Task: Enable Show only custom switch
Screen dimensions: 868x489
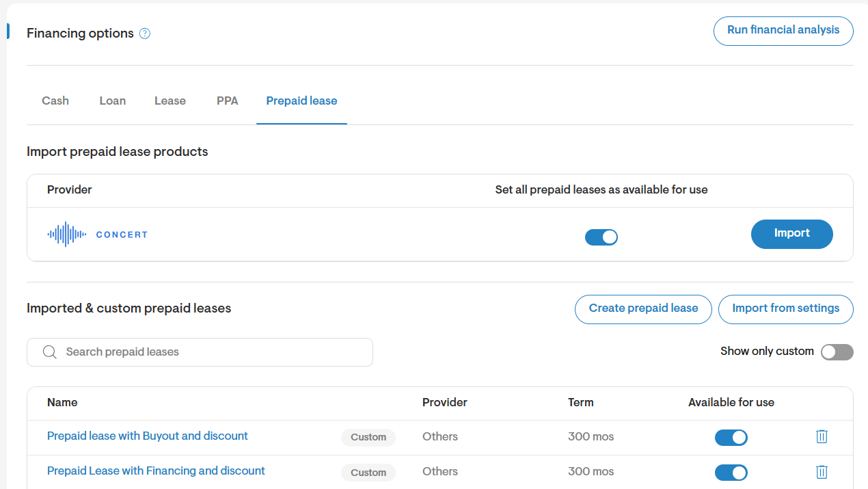Action: (x=837, y=352)
